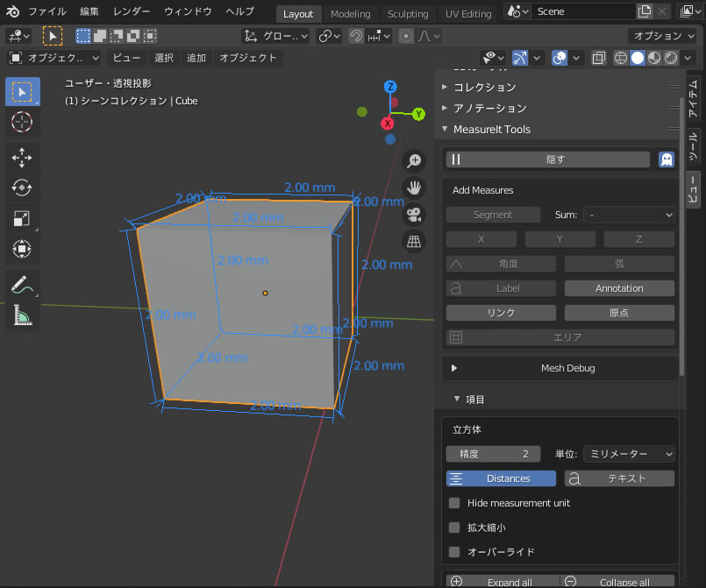Toggle perspective/orthographic grid icon
Viewport: 706px width, 588px height.
point(414,241)
